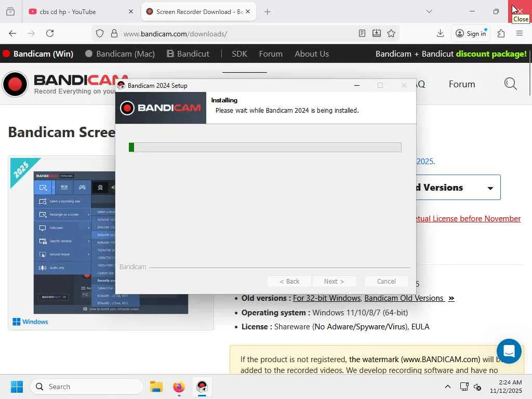Go back to the previous page
The image size is (532, 399).
(12, 33)
